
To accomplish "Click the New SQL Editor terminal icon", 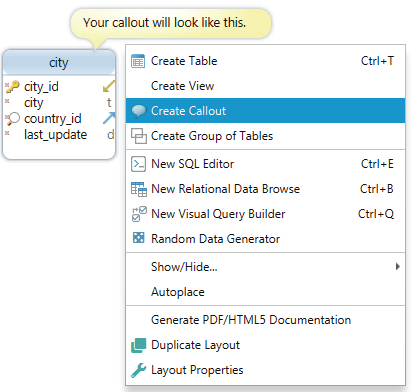I will pyautogui.click(x=138, y=164).
